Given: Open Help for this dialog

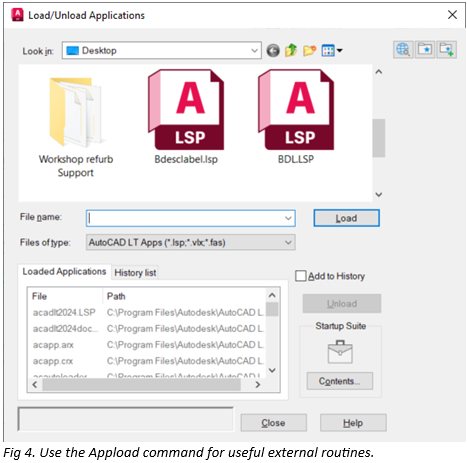Looking at the screenshot, I should click(x=353, y=423).
